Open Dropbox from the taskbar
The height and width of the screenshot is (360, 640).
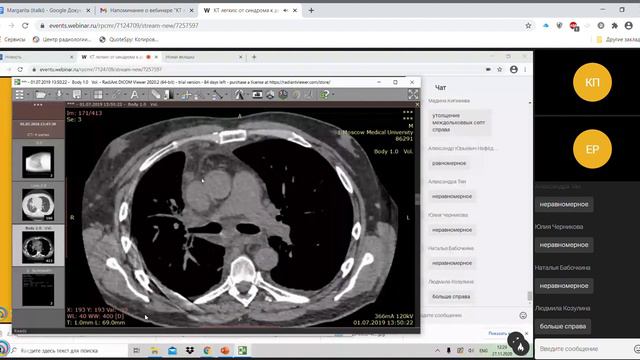(x=190, y=351)
